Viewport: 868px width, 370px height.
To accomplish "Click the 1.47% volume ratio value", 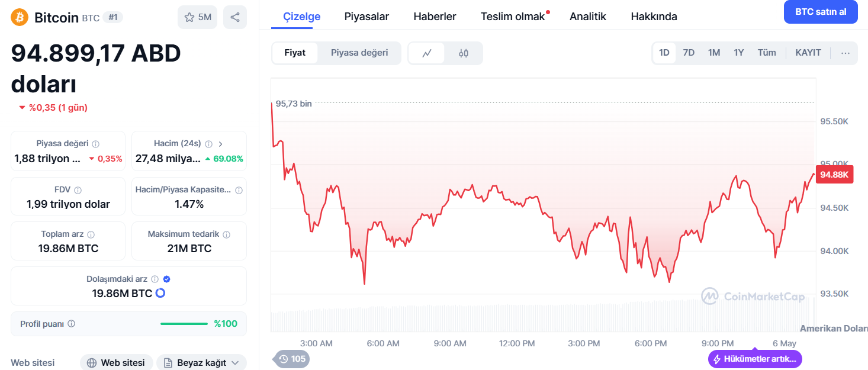I will [189, 204].
